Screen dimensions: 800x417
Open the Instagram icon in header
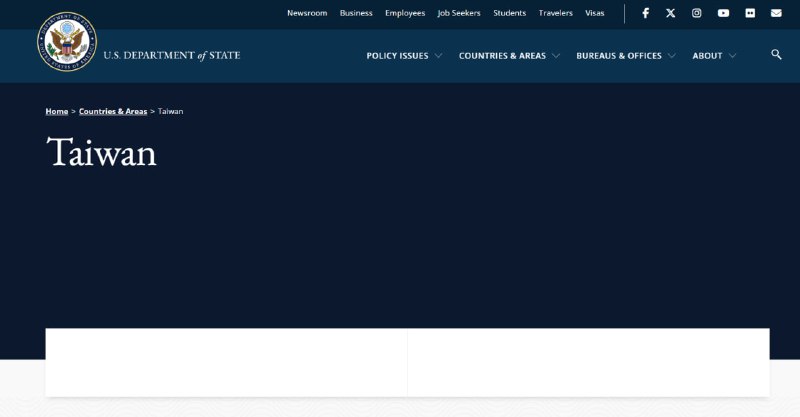pos(697,13)
